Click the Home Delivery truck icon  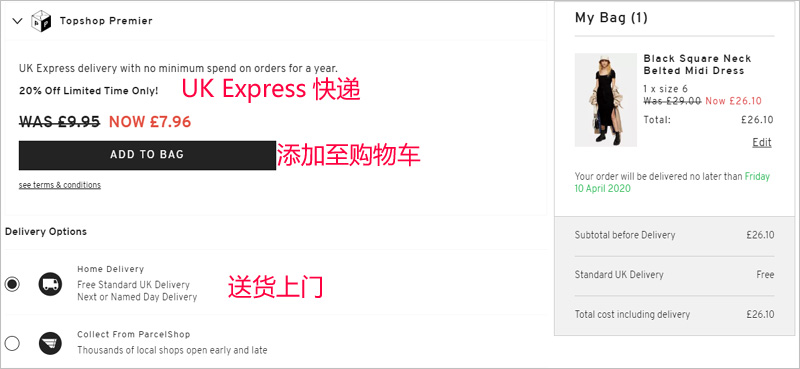click(50, 284)
